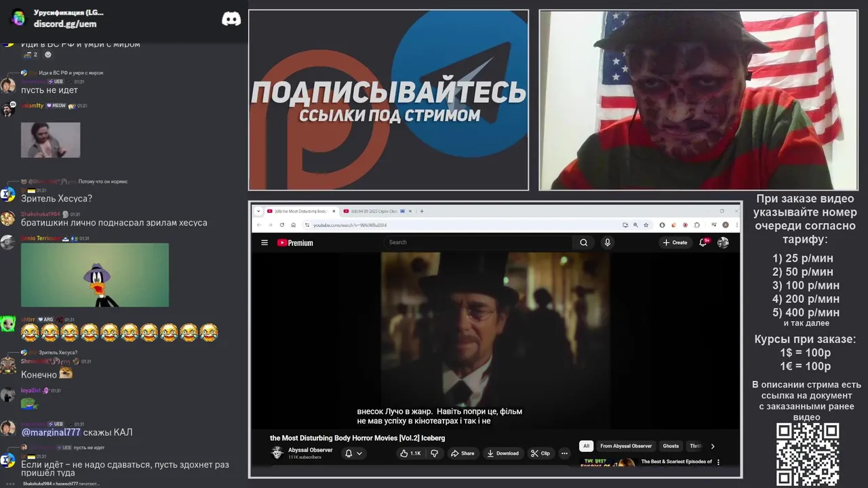868x488 pixels.
Task: Click the discord.gg/uem invite text
Action: (65, 24)
